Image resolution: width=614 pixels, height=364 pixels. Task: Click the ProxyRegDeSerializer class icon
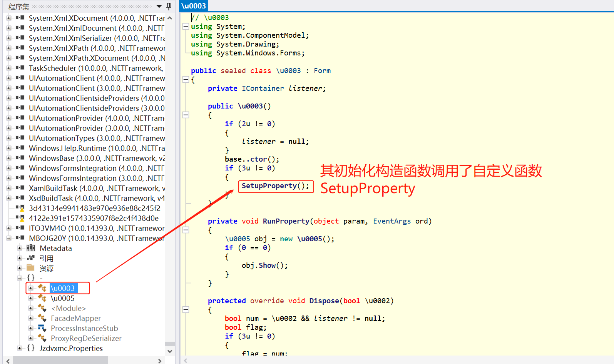coord(42,338)
